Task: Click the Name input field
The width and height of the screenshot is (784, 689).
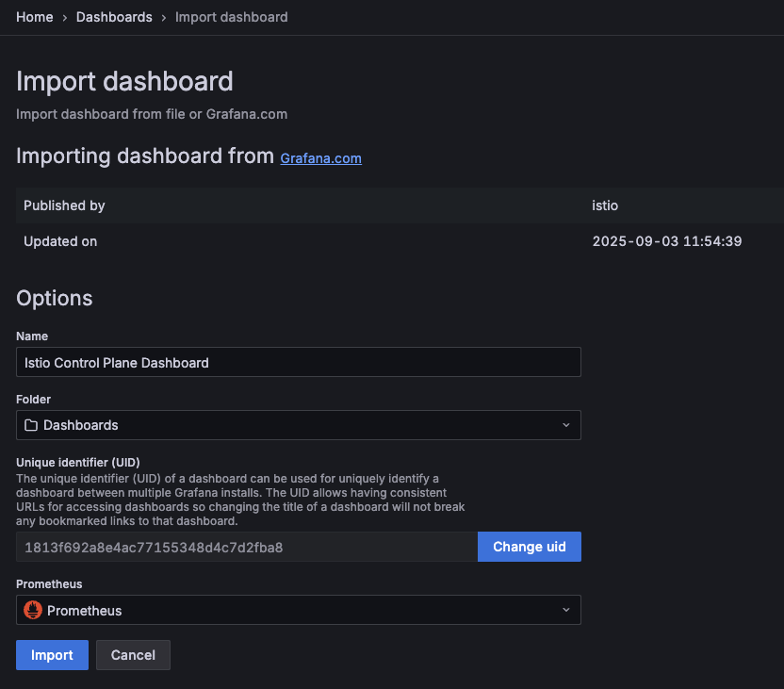Action: pyautogui.click(x=299, y=362)
